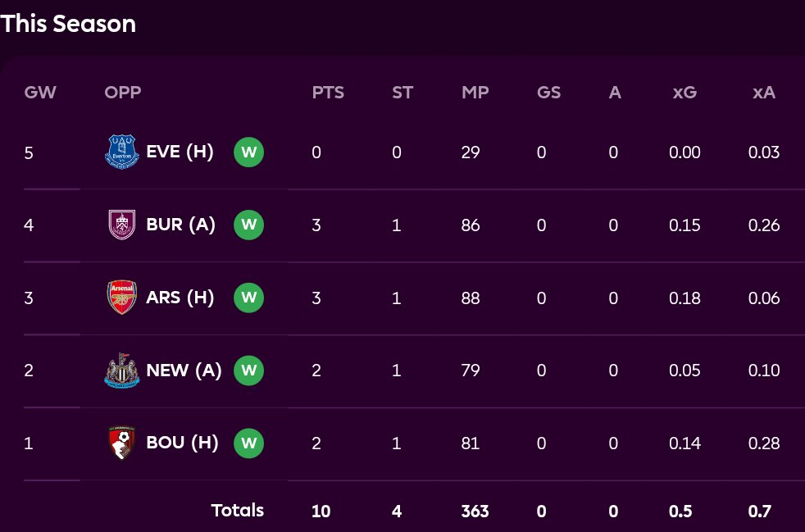Click the MP column header
Screen dimensions: 805x532
[475, 93]
